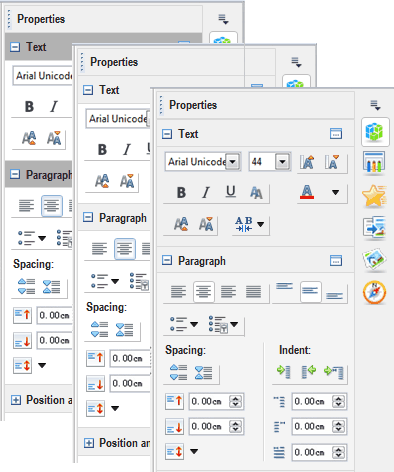Image resolution: width=394 pixels, height=472 pixels.
Task: Open the font size 44 dropdown
Action: (x=282, y=162)
